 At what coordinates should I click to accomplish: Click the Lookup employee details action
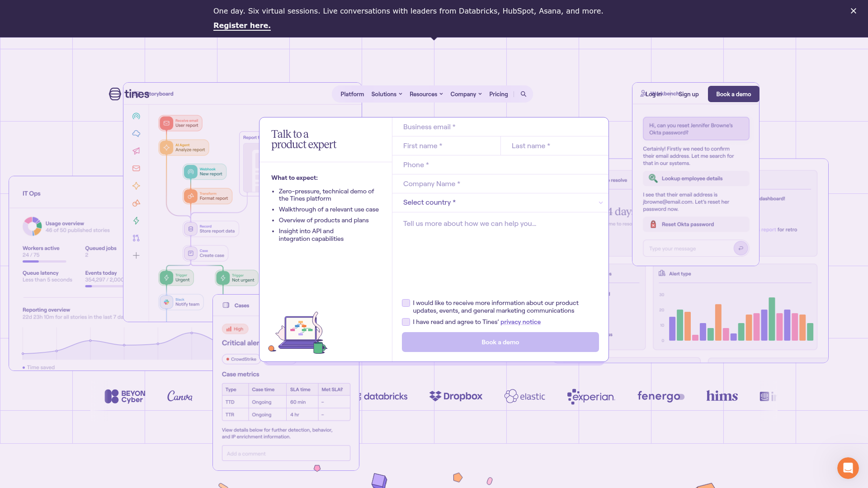point(696,178)
